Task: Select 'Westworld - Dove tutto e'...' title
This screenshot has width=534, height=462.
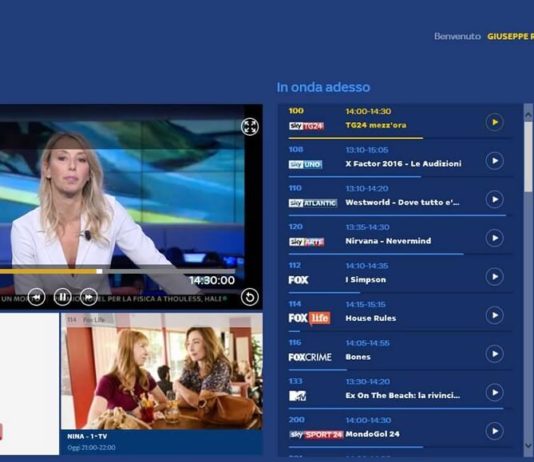Action: pos(402,202)
